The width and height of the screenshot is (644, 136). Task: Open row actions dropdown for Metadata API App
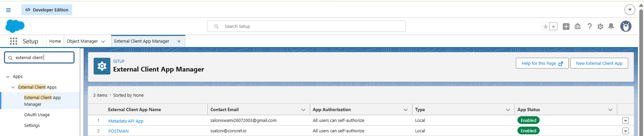pyautogui.click(x=626, y=121)
